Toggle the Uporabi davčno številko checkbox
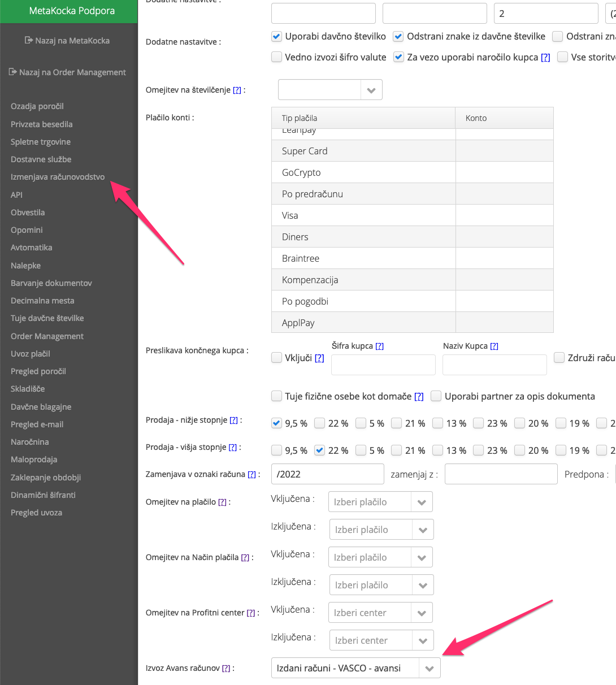616x685 pixels. (x=276, y=37)
